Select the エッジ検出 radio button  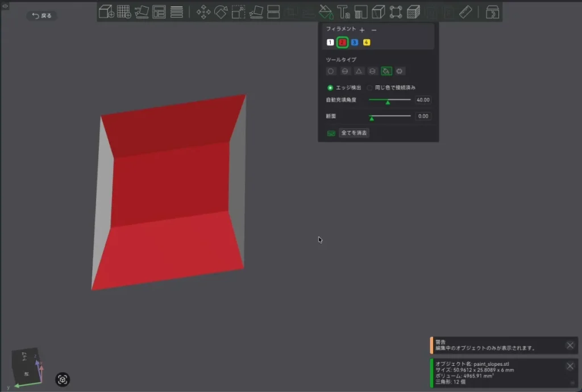click(x=330, y=88)
